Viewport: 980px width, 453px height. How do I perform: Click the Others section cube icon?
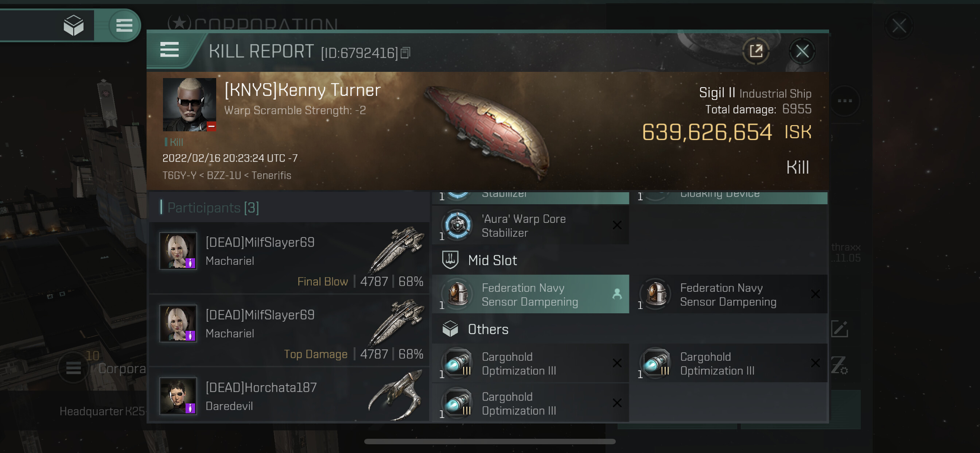coord(450,329)
